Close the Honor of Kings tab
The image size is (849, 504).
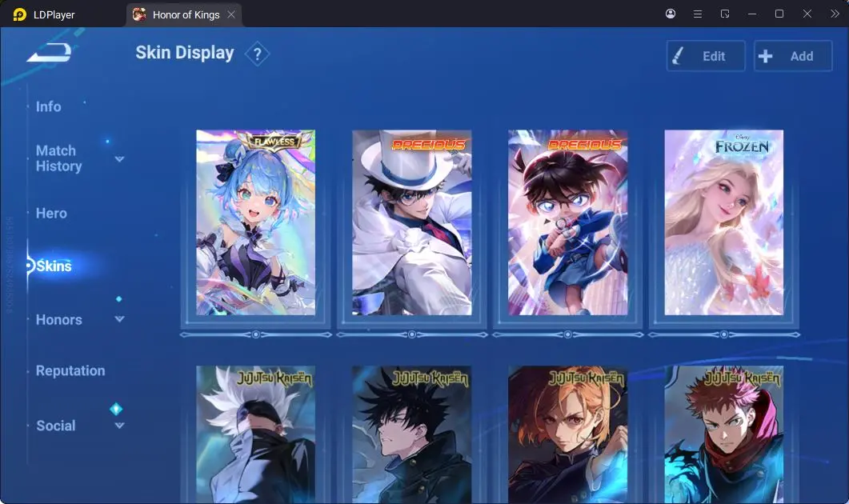click(x=231, y=14)
